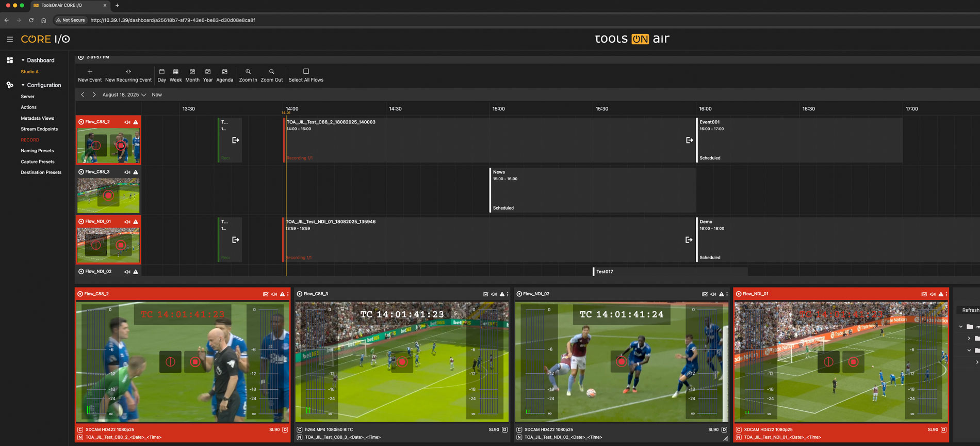Click the New Recurring Event icon
The image size is (980, 446).
128,72
